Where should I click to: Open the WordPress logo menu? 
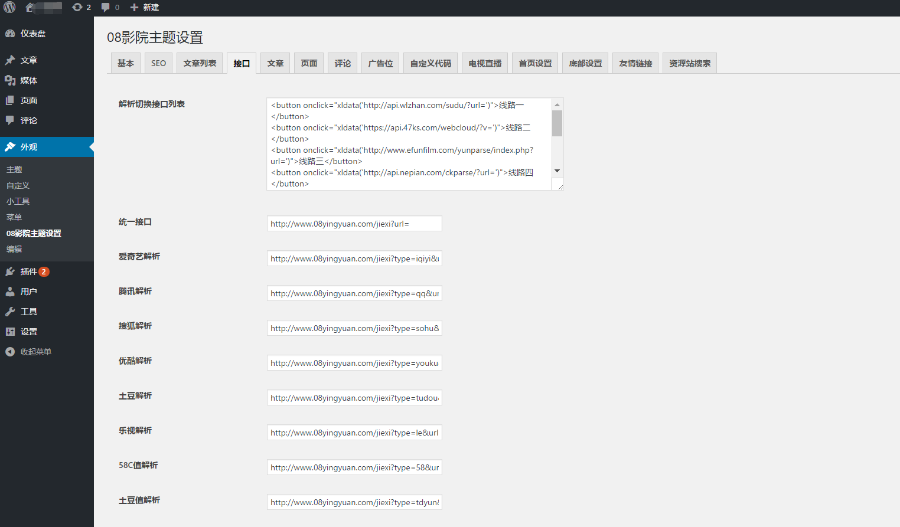(x=10, y=7)
